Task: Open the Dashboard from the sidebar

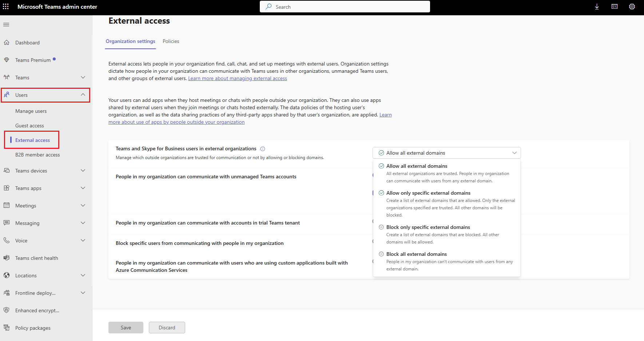Action: (27, 42)
